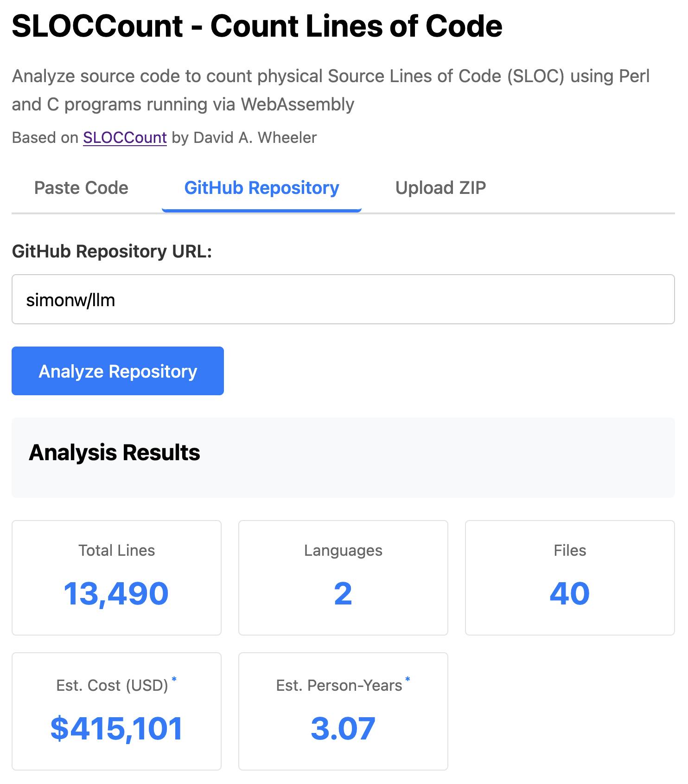Switch to the Paste Code tab

coord(81,188)
